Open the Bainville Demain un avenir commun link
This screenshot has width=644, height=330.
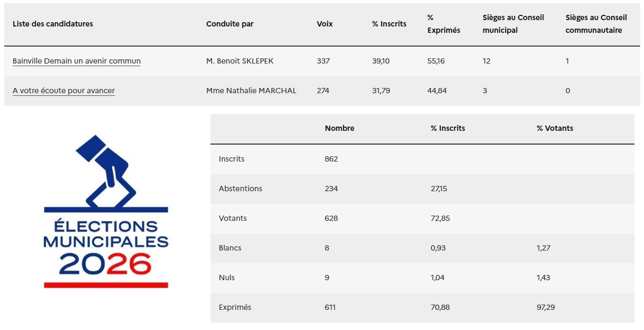click(76, 61)
